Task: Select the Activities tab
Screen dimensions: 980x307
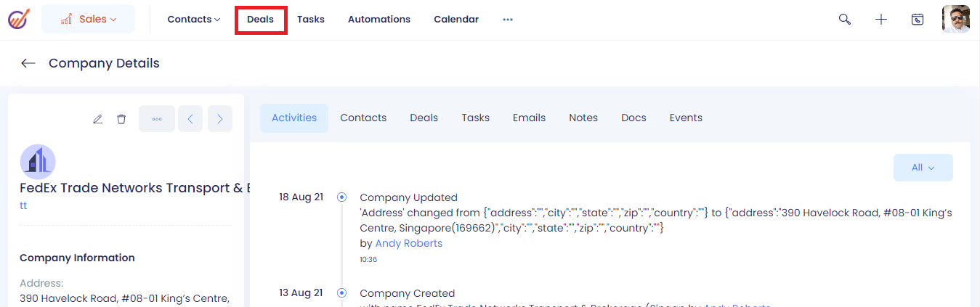Action: 294,118
